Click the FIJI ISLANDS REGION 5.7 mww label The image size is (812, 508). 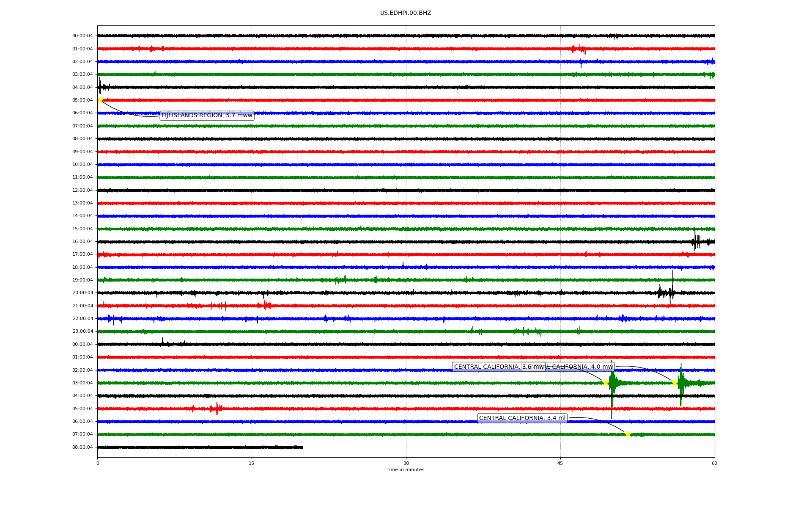tap(207, 116)
